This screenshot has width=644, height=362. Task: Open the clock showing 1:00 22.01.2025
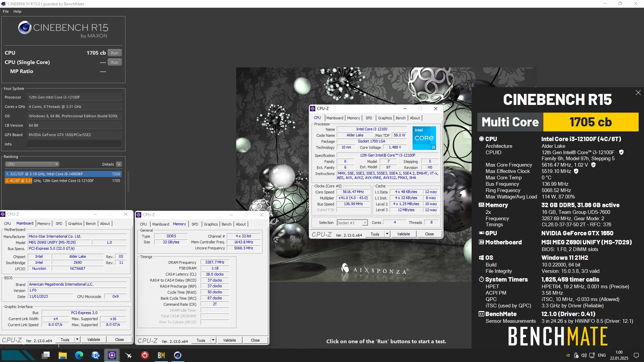[x=619, y=355]
